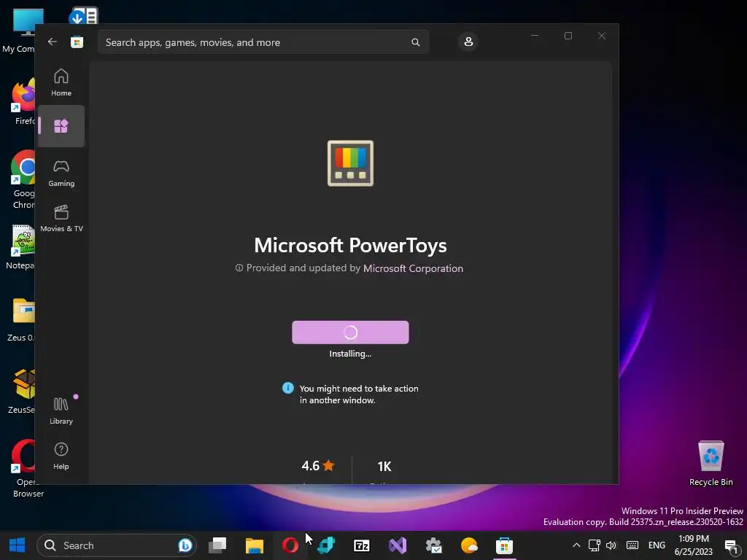
Task: Click the network tray icon
Action: pyautogui.click(x=594, y=545)
